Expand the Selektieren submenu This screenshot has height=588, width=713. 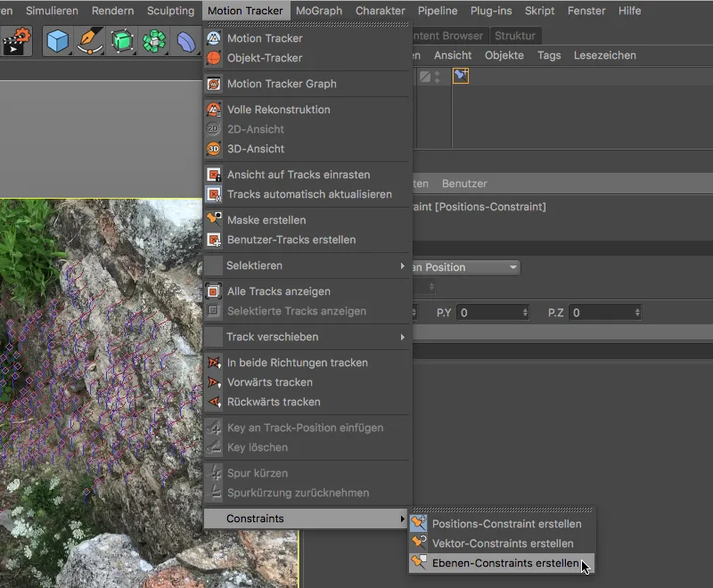click(x=307, y=265)
